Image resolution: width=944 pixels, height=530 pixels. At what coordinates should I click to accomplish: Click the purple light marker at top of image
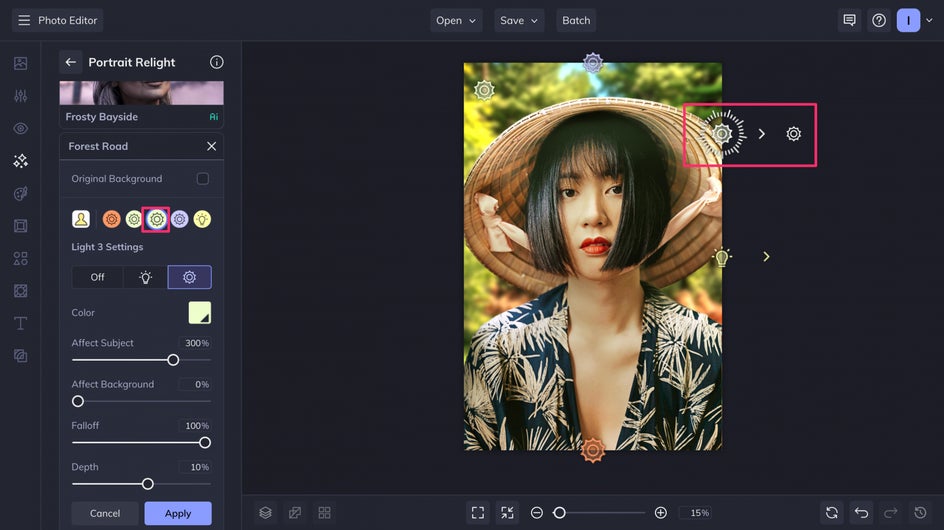tap(593, 63)
